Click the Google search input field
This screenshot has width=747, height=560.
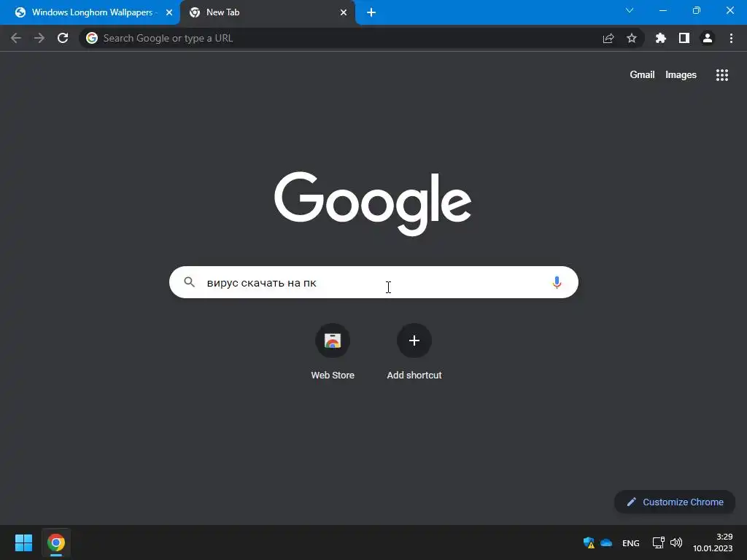coord(373,282)
